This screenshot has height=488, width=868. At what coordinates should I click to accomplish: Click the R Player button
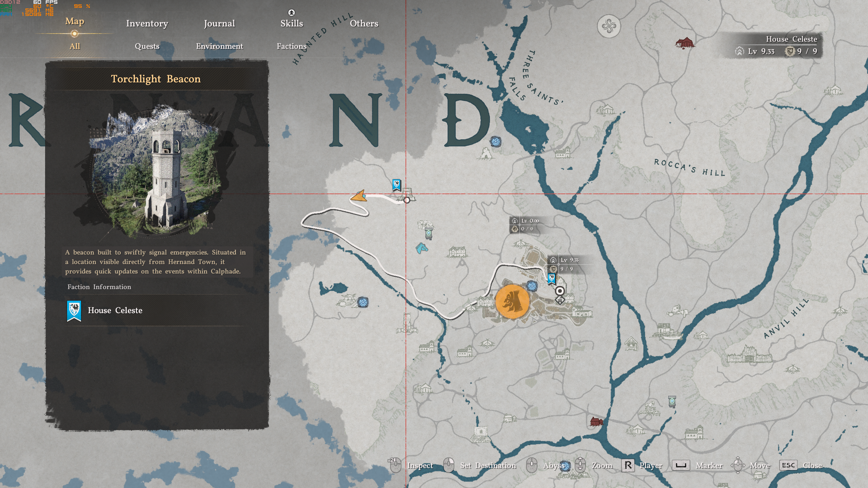click(x=628, y=465)
